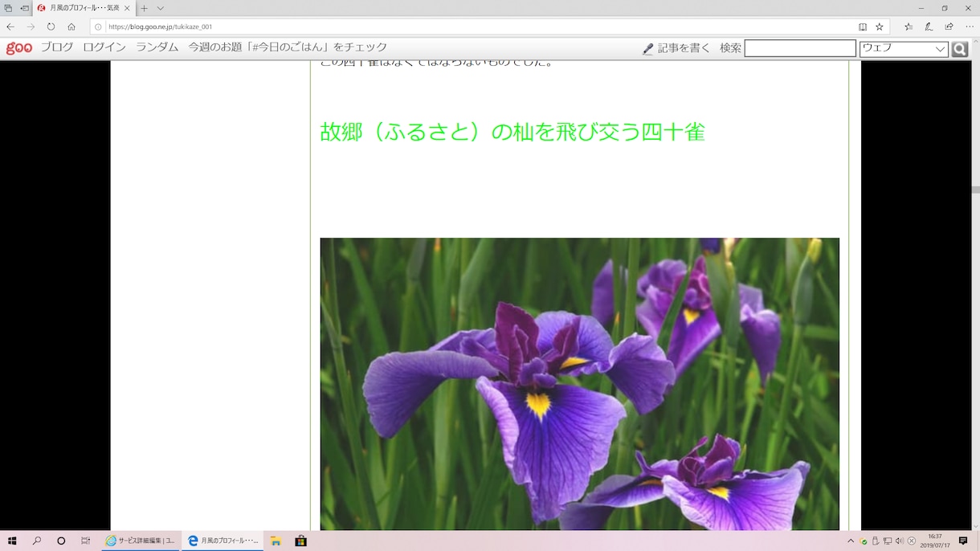Click into the 検索 search input box
The image size is (980, 551).
(x=800, y=48)
